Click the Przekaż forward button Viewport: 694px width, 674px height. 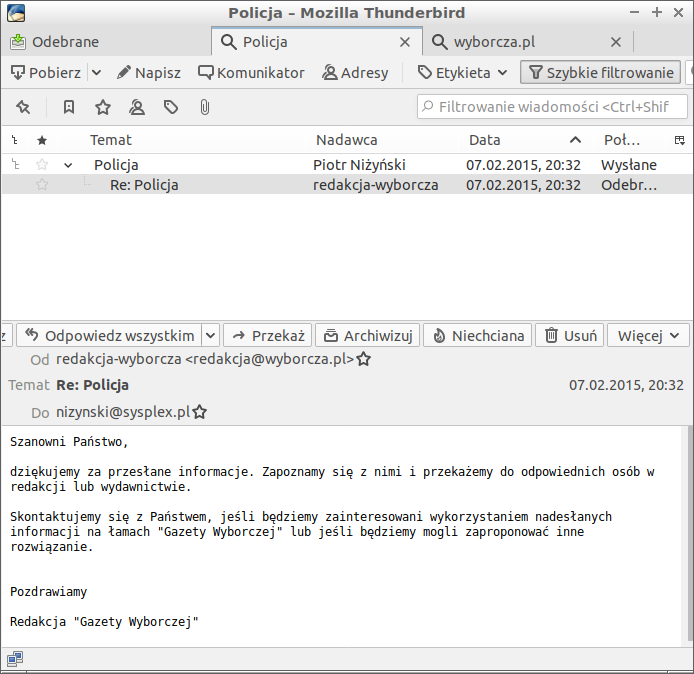[268, 336]
